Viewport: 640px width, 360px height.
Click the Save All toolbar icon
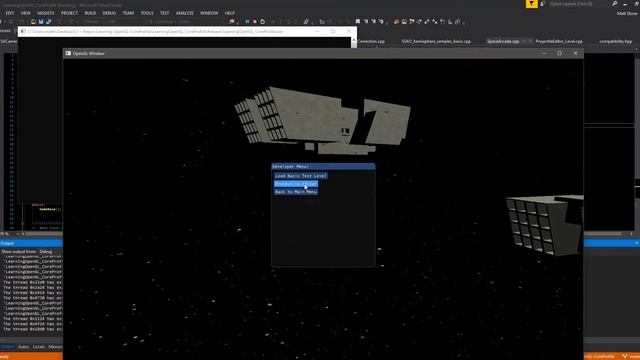pyautogui.click(x=49, y=22)
